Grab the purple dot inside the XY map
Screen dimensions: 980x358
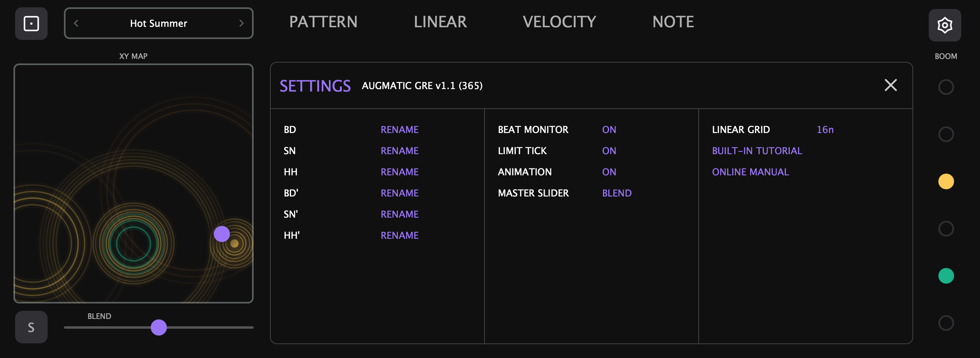[222, 234]
